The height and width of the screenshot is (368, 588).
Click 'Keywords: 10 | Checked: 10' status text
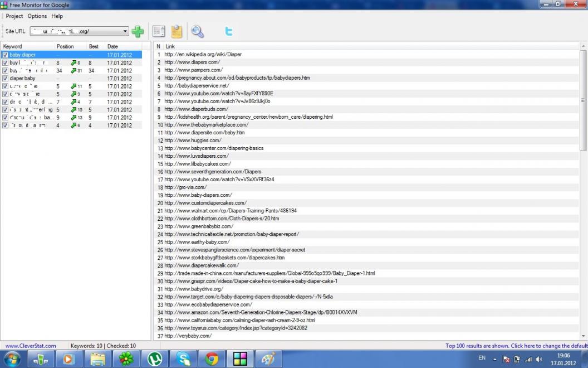[103, 346]
